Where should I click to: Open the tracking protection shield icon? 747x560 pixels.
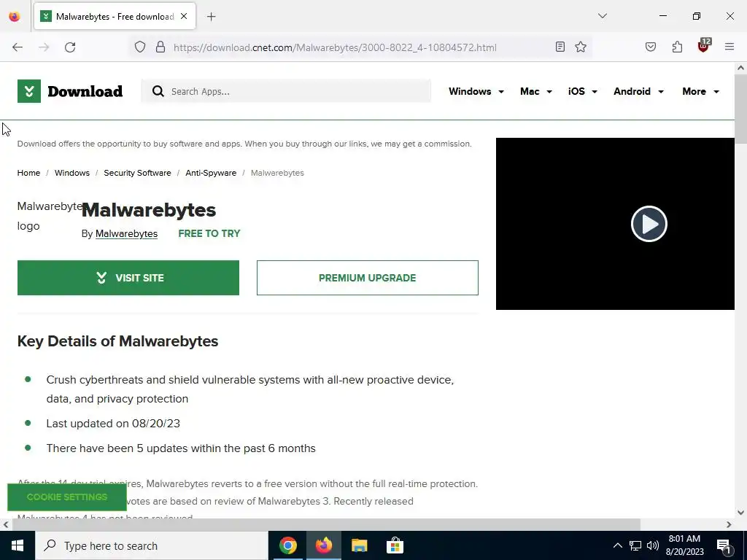tap(139, 47)
